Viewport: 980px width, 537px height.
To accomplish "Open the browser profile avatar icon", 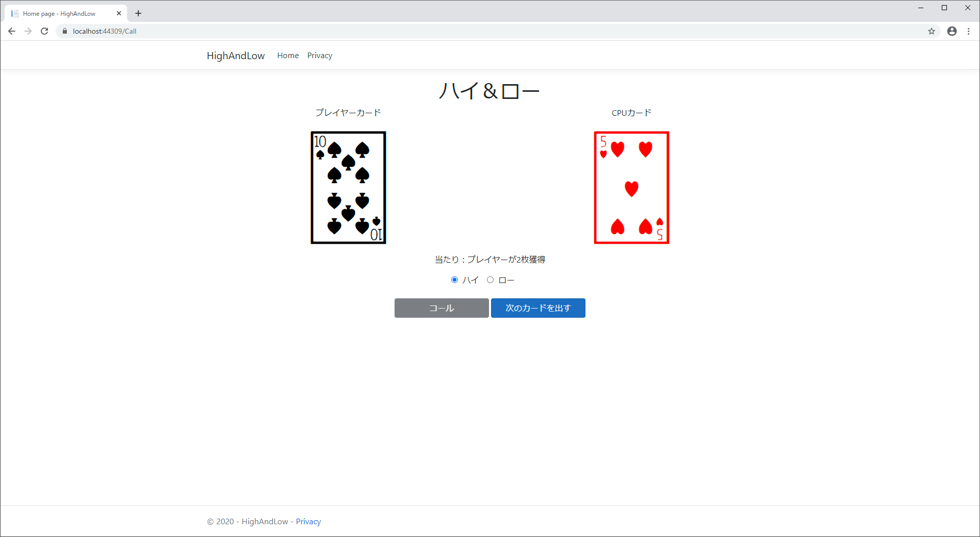I will tap(952, 31).
